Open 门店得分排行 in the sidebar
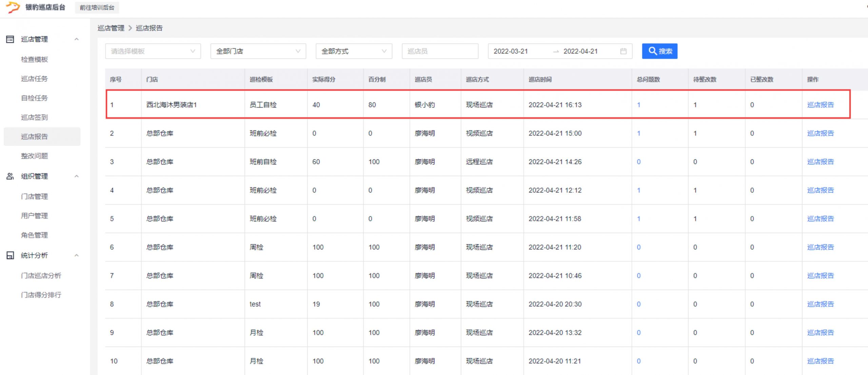 point(41,295)
